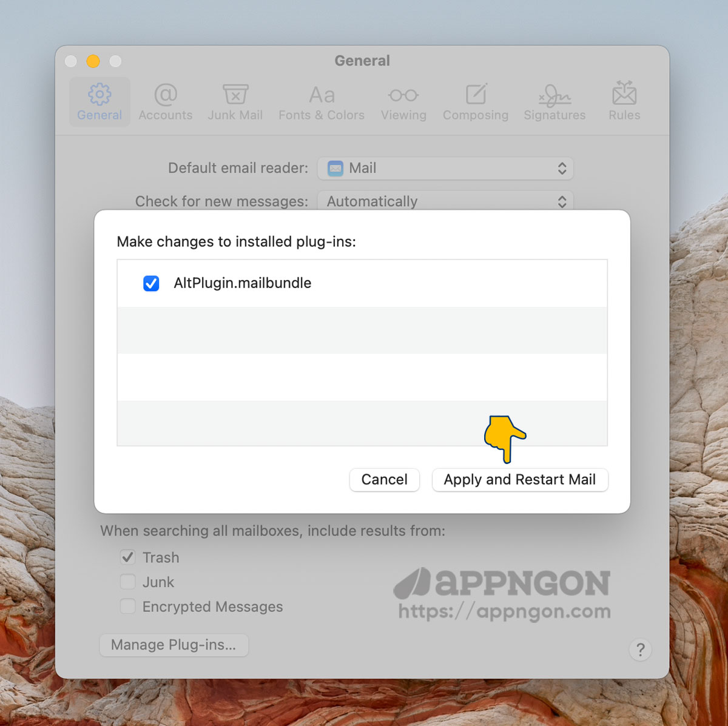Click the yellow minimize window button
728x726 pixels.
(x=93, y=61)
